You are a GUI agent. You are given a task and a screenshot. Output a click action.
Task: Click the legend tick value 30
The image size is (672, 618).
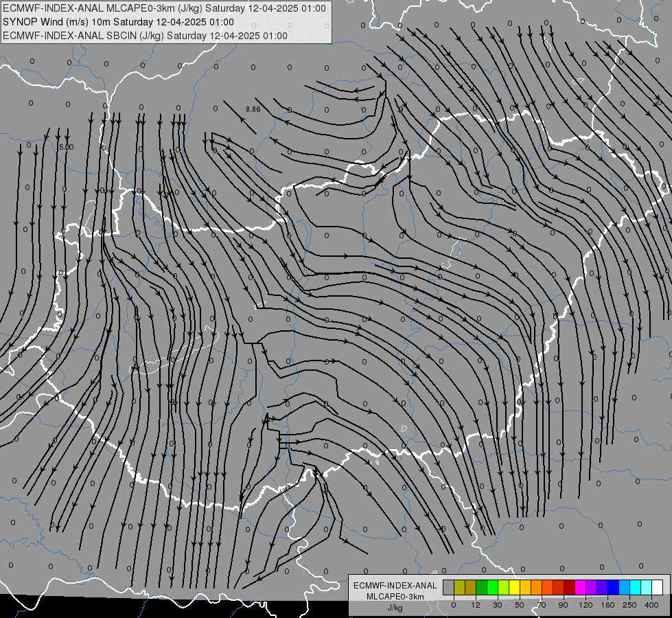click(x=498, y=605)
